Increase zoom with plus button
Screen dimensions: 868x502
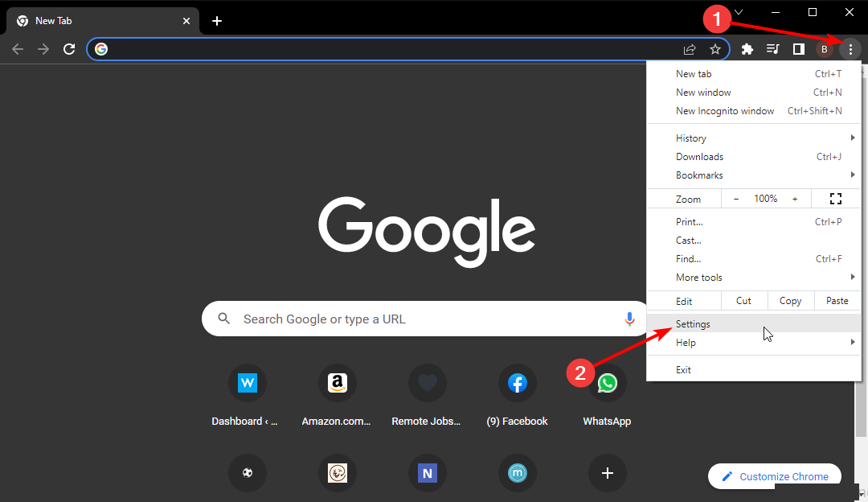click(795, 199)
